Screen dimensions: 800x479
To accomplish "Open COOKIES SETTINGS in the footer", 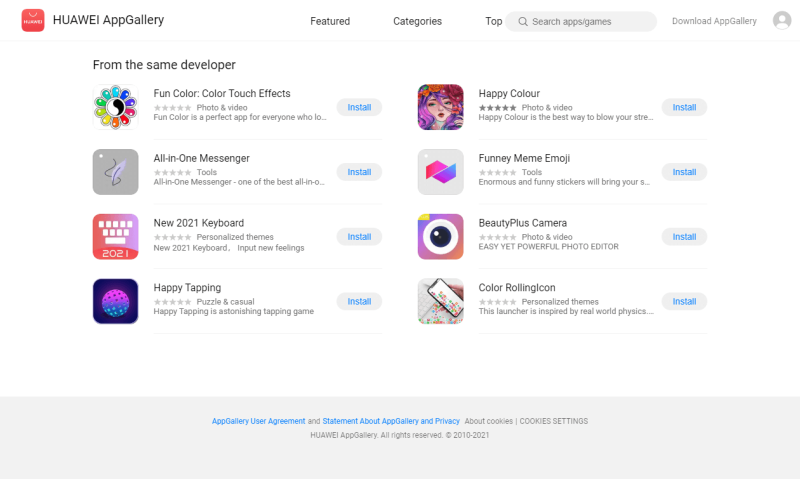I will tap(554, 421).
